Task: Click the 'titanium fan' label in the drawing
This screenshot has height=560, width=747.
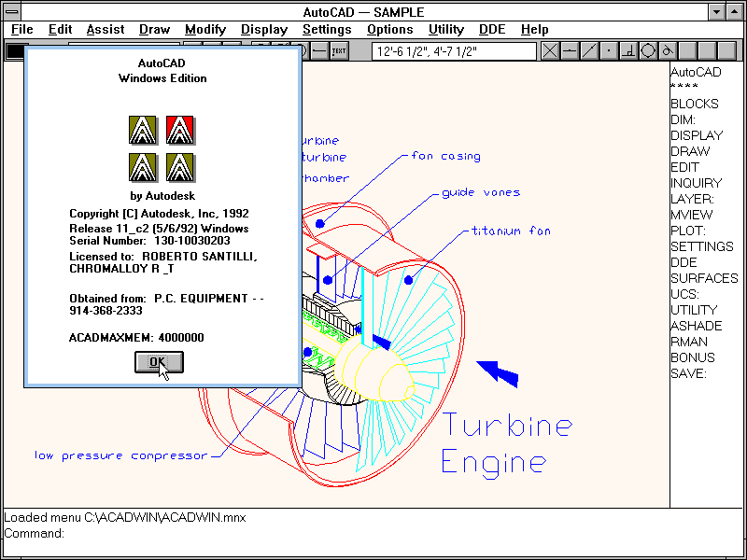Action: pyautogui.click(x=511, y=231)
